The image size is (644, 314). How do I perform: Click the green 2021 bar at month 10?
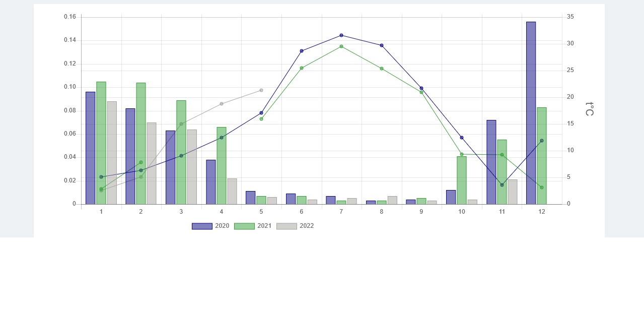462,181
